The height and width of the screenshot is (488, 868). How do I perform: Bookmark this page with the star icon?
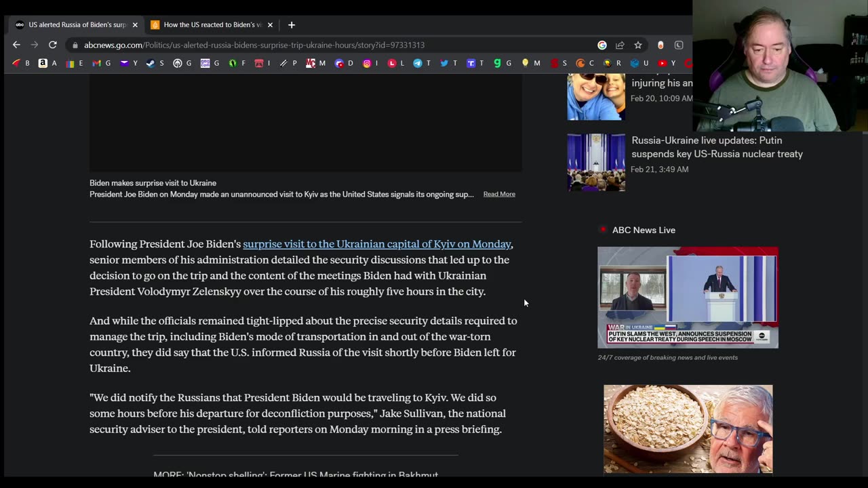coord(638,45)
